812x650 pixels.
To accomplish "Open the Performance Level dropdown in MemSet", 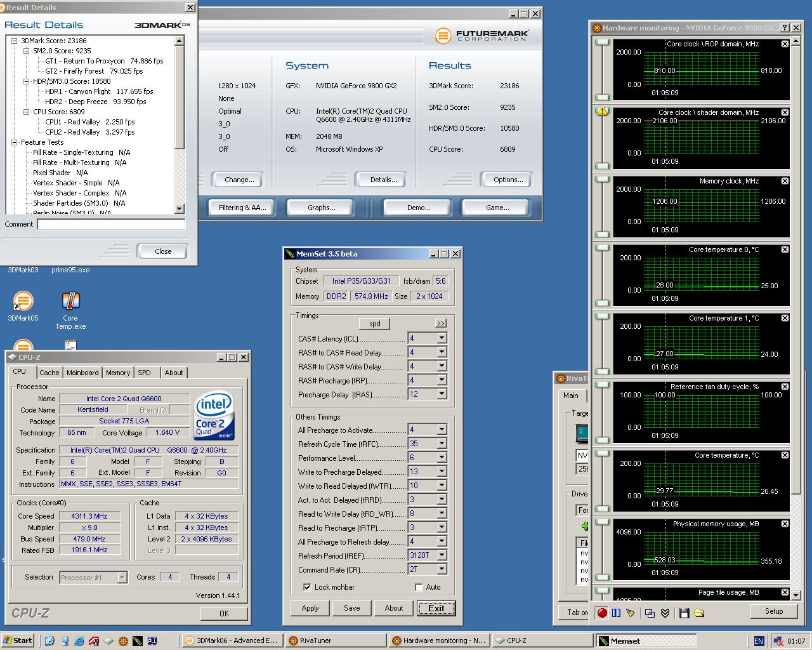I will [442, 458].
